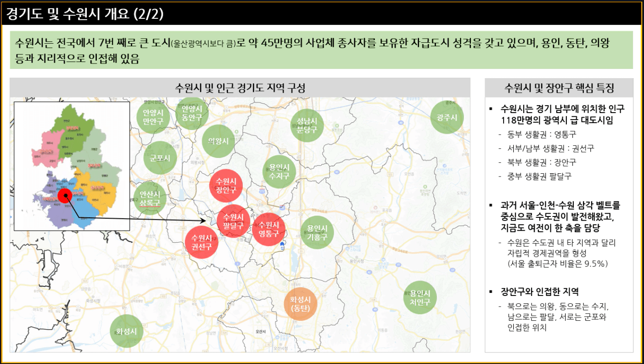Select the 수원시 및 인근 경기도 지역 구성 heading

(240, 88)
